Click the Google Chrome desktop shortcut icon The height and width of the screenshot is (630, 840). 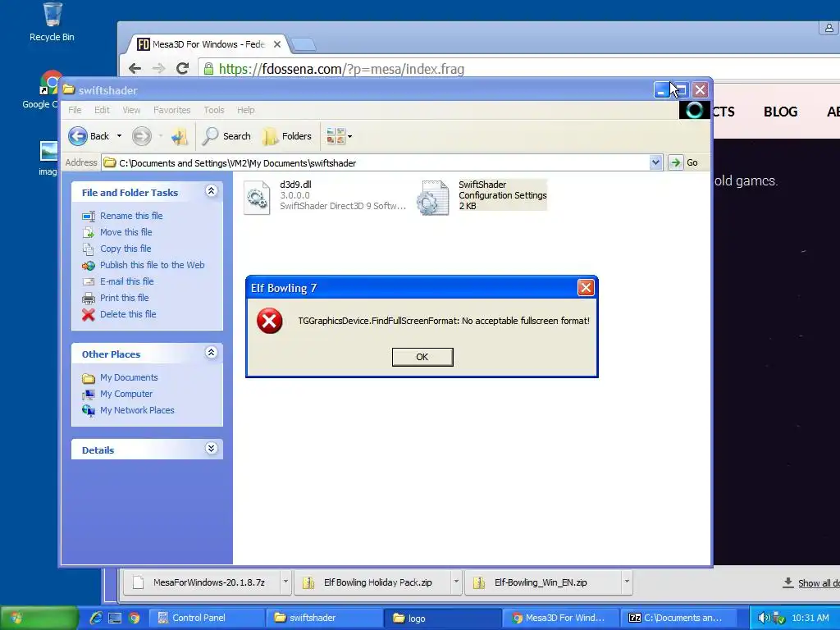tap(50, 83)
